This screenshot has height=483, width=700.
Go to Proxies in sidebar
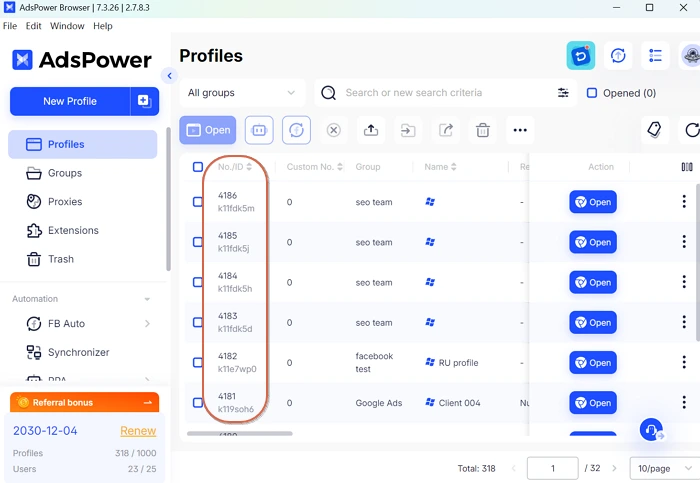(x=83, y=202)
